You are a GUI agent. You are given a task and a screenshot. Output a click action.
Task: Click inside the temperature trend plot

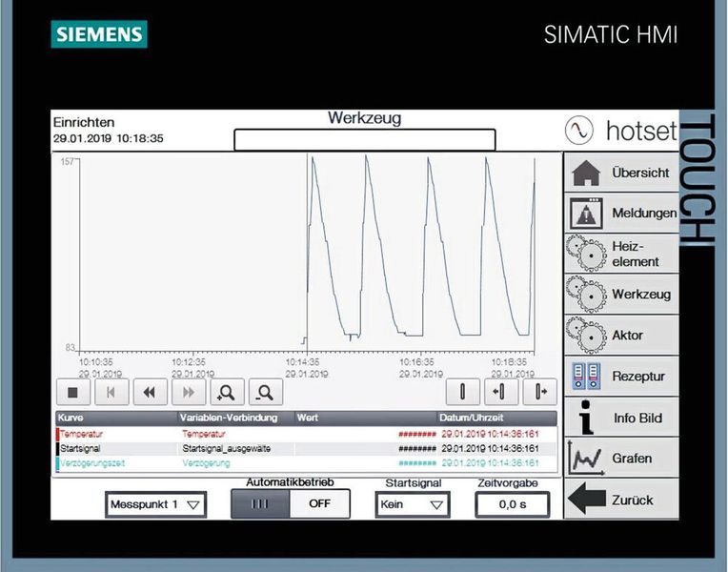pos(307,255)
